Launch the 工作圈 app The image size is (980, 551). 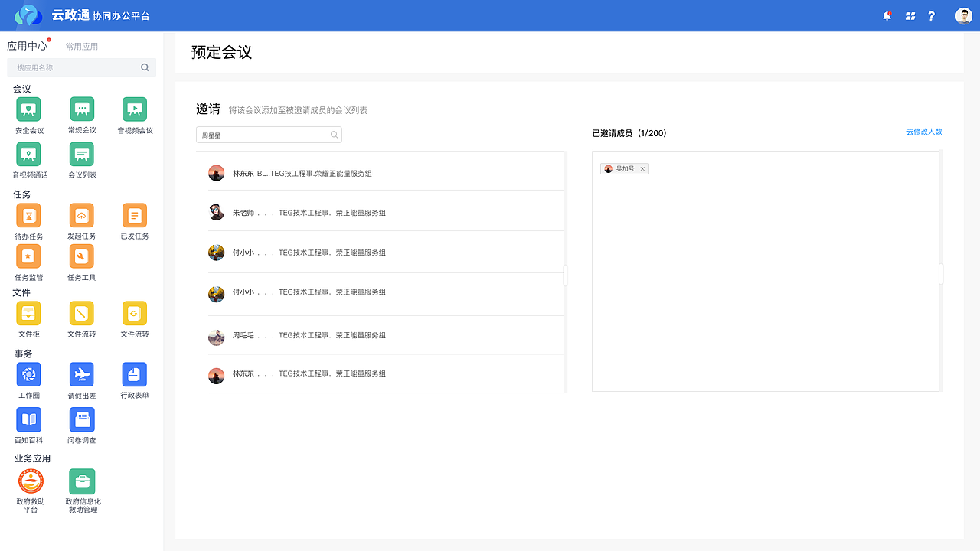(x=29, y=374)
